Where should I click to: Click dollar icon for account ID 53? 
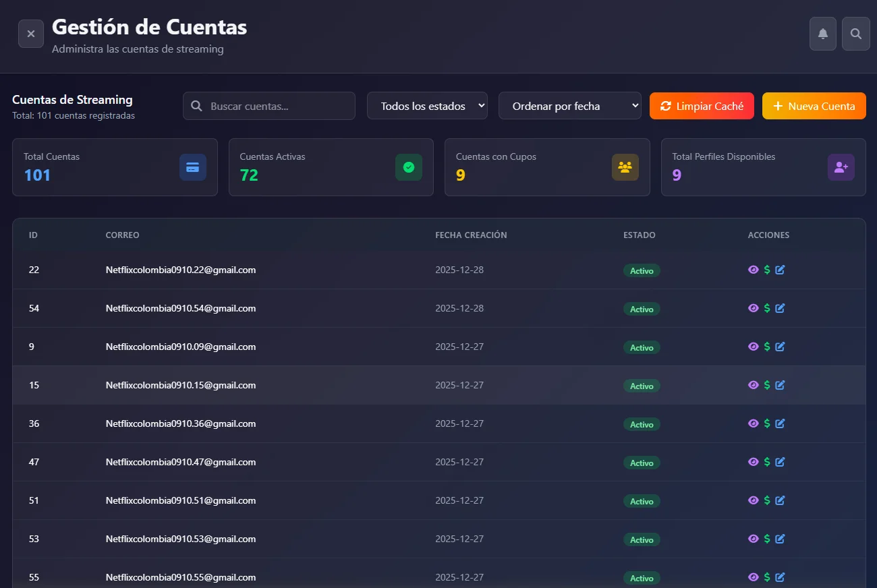[x=767, y=539]
